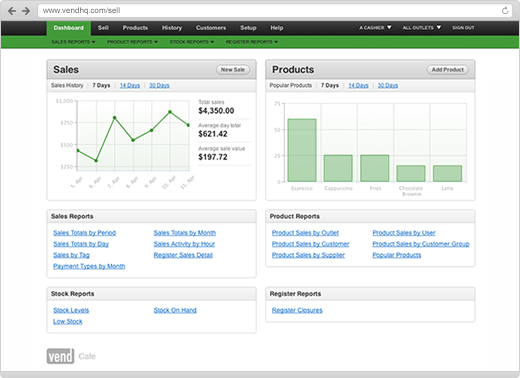
Task: Reload the page with the refresh icon
Action: click(x=505, y=11)
